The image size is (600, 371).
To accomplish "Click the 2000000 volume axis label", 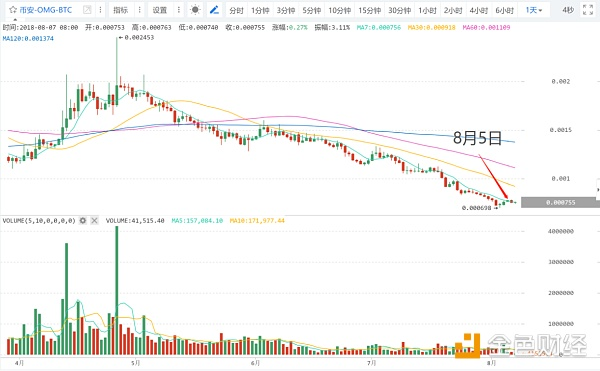I will 561,293.
